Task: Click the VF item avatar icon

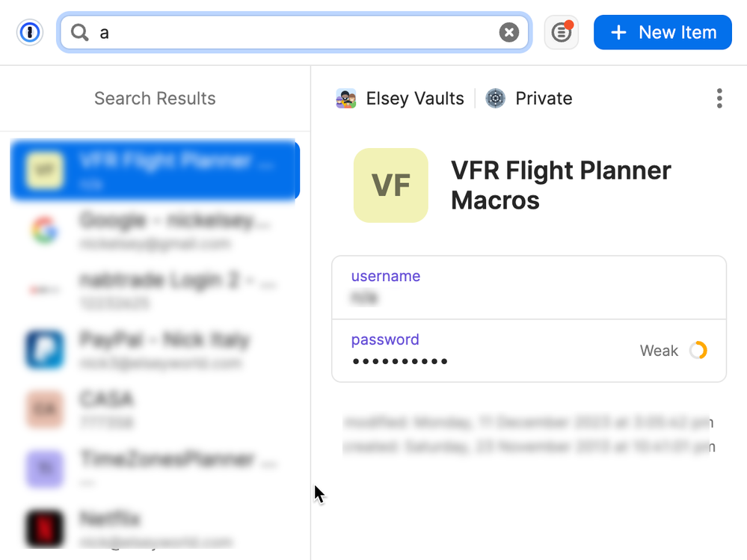Action: click(390, 185)
